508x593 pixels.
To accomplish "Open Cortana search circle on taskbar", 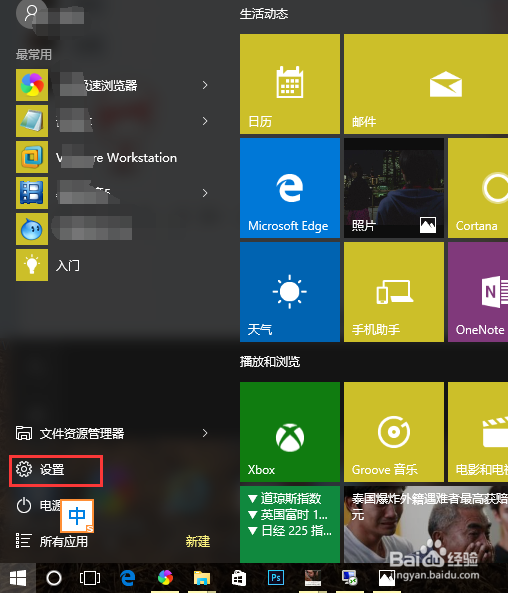I will click(x=54, y=578).
